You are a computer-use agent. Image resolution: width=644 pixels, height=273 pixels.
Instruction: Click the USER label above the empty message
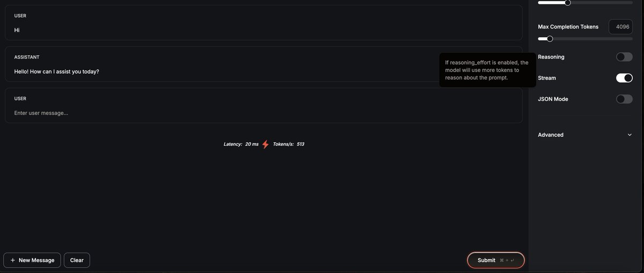(x=20, y=99)
